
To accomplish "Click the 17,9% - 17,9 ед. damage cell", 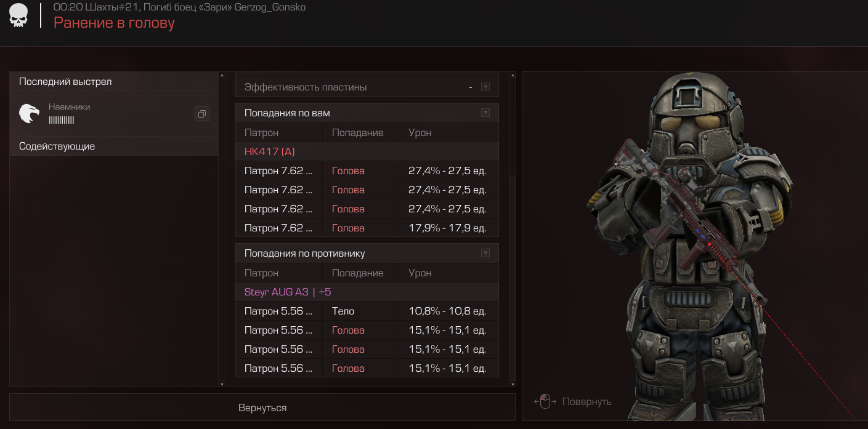I will (x=447, y=228).
